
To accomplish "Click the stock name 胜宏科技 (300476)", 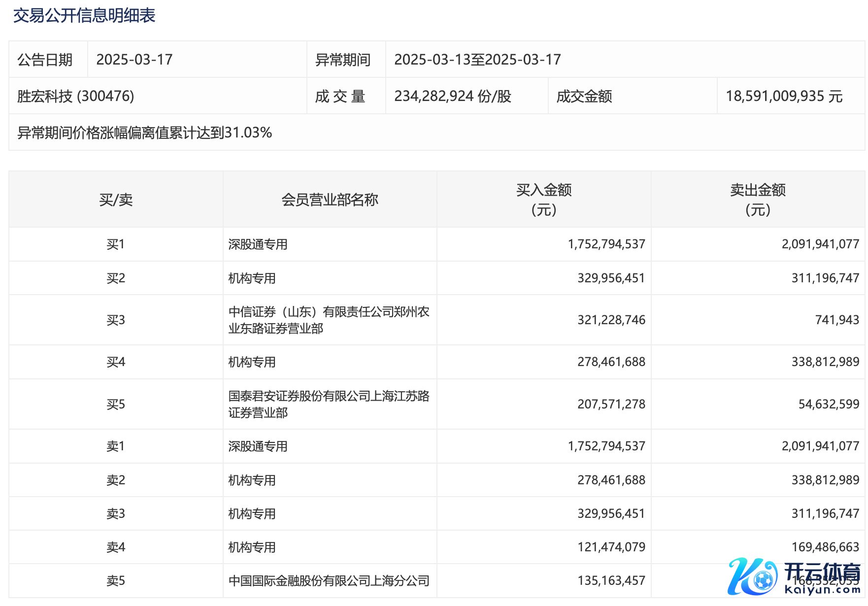I will [76, 96].
